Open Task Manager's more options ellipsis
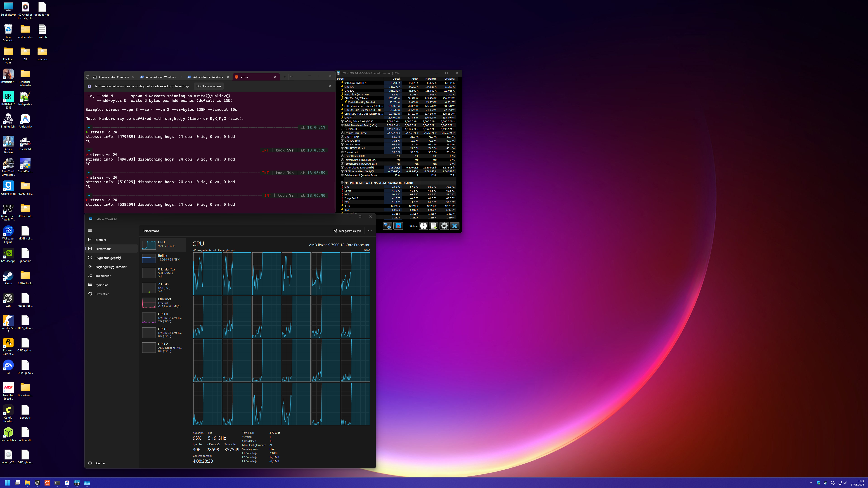Image resolution: width=868 pixels, height=488 pixels. click(x=370, y=231)
